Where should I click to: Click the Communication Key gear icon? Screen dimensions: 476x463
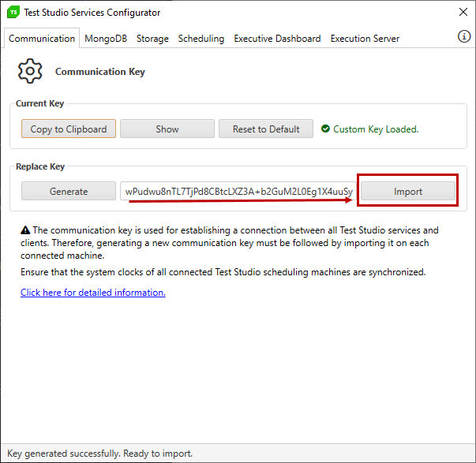[x=30, y=71]
